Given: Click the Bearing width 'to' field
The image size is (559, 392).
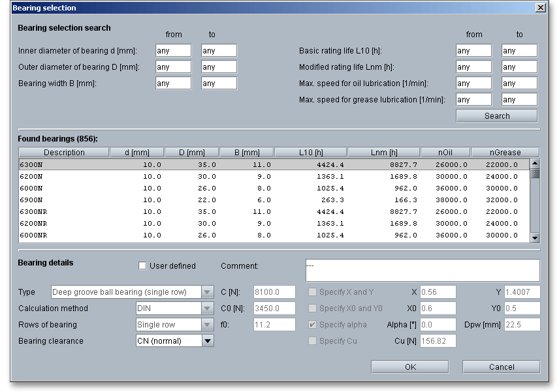Looking at the screenshot, I should pos(219,83).
